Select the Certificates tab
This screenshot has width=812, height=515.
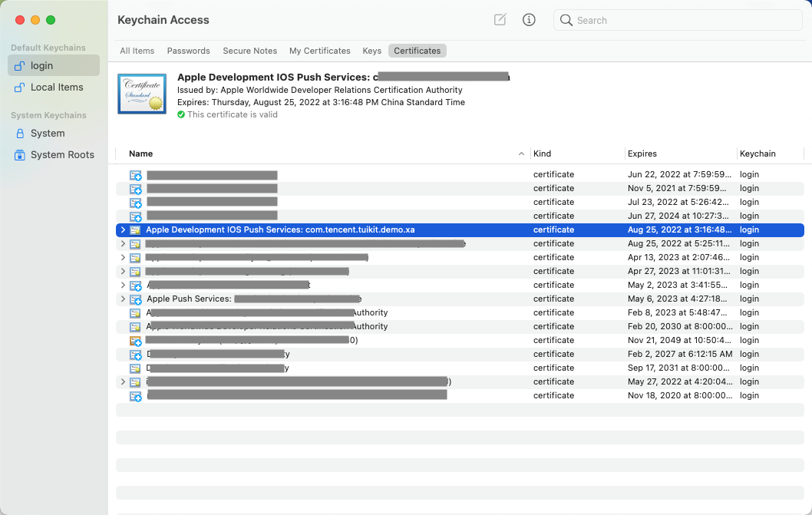(x=418, y=51)
